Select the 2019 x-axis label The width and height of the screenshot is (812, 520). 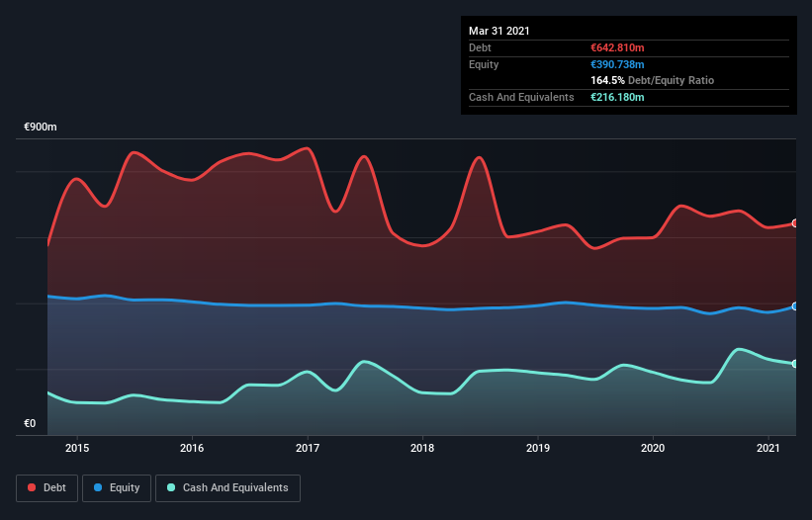pyautogui.click(x=538, y=448)
